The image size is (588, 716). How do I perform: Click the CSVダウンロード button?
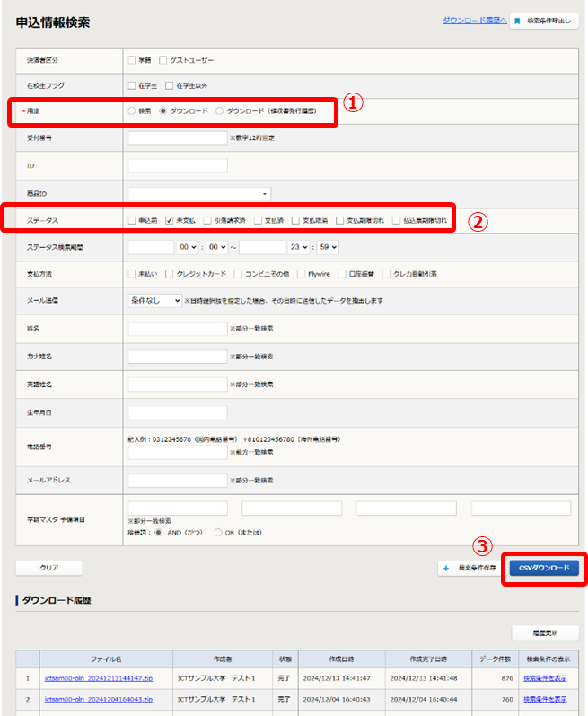[543, 568]
